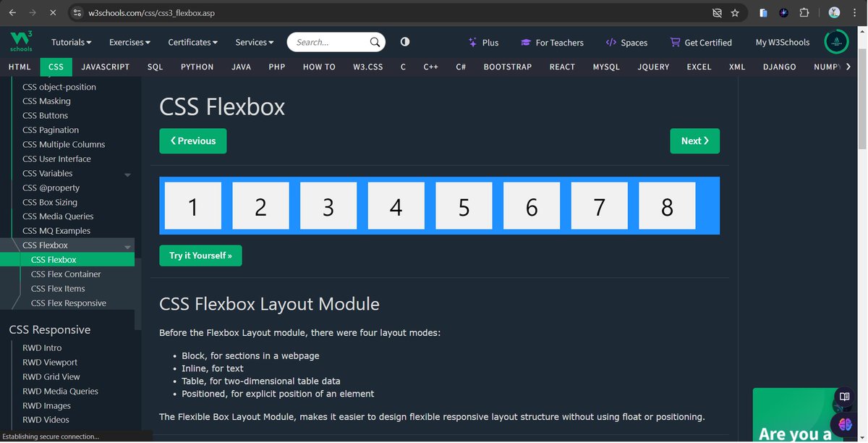Image resolution: width=868 pixels, height=443 pixels.
Task: Go to the Next page
Action: click(x=694, y=141)
